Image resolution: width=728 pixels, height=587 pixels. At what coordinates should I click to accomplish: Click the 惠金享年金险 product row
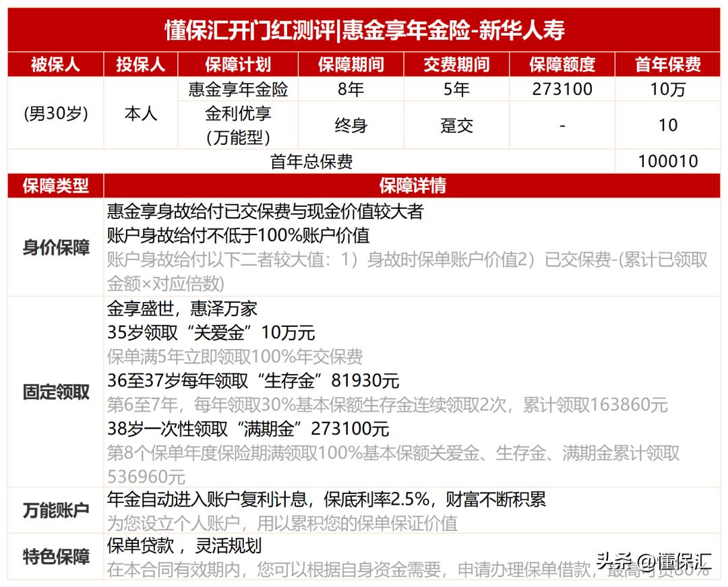[237, 88]
